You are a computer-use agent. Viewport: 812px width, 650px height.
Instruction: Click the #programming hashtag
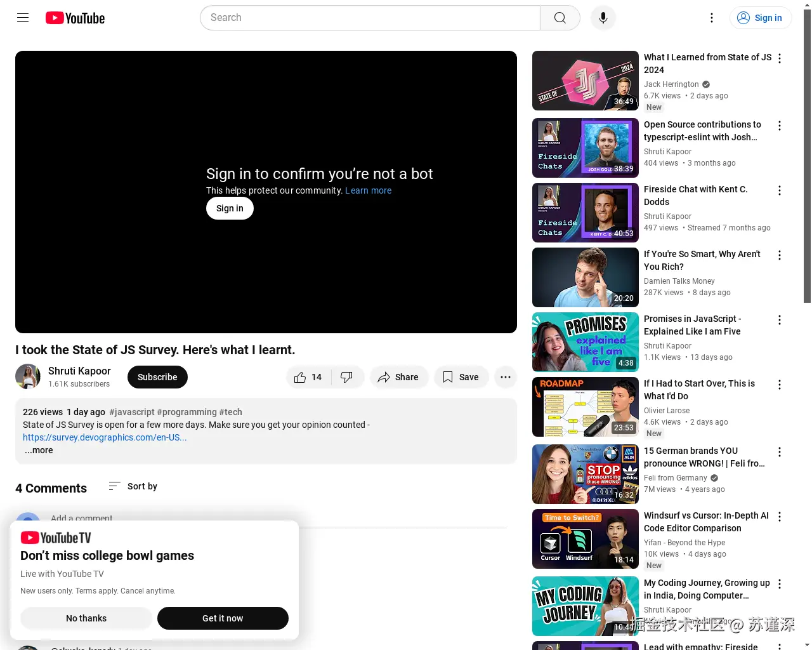[x=187, y=412]
